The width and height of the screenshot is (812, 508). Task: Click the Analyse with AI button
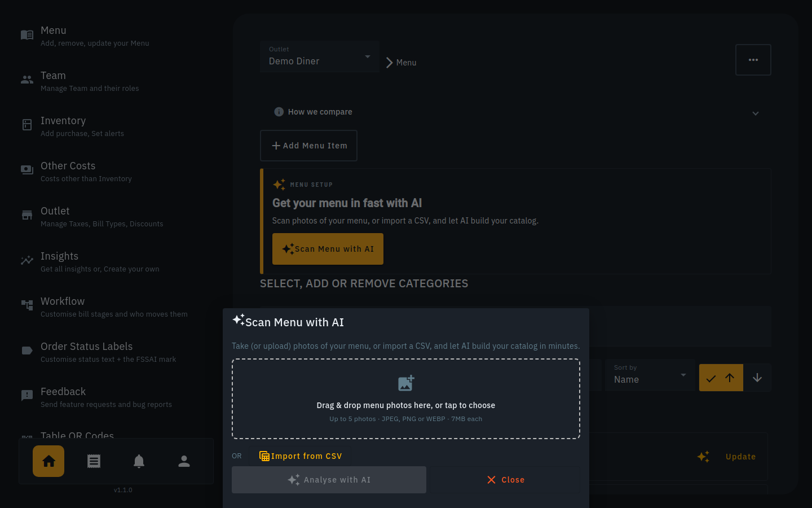329,480
